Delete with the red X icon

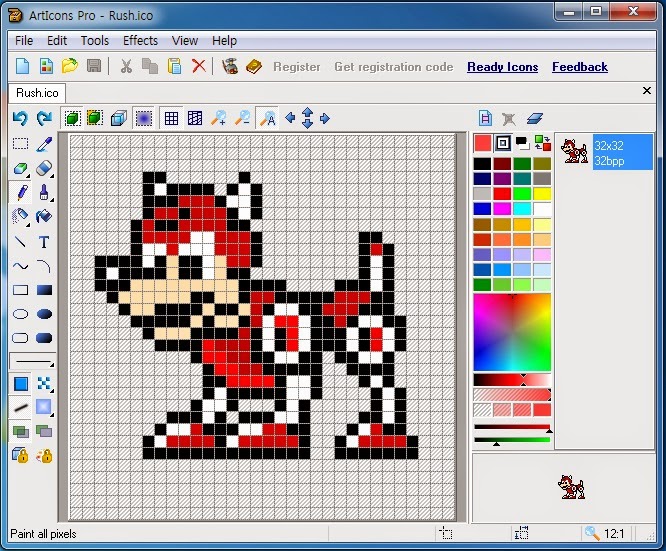[198, 66]
